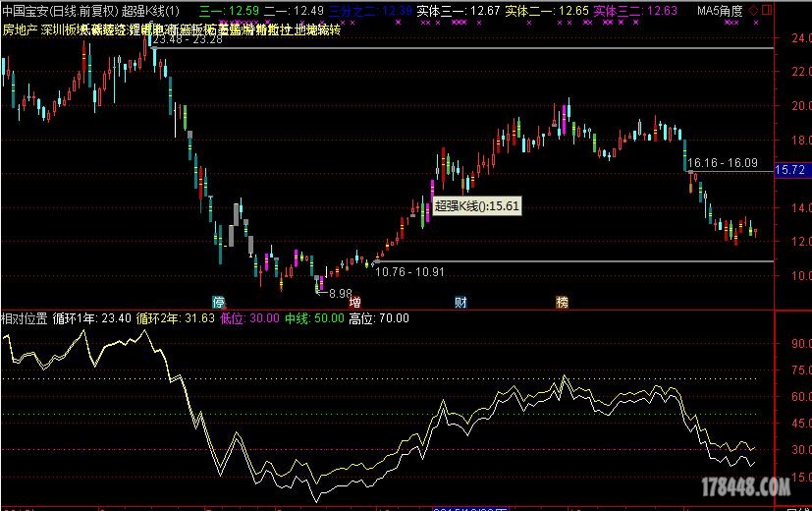Viewport: 812px width, 511px height.
Task: Select the 相对位置 sub-indicator name
Action: [25, 318]
